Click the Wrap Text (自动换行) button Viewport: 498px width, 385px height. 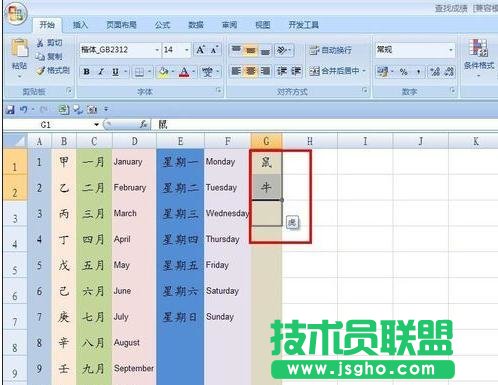click(x=330, y=50)
